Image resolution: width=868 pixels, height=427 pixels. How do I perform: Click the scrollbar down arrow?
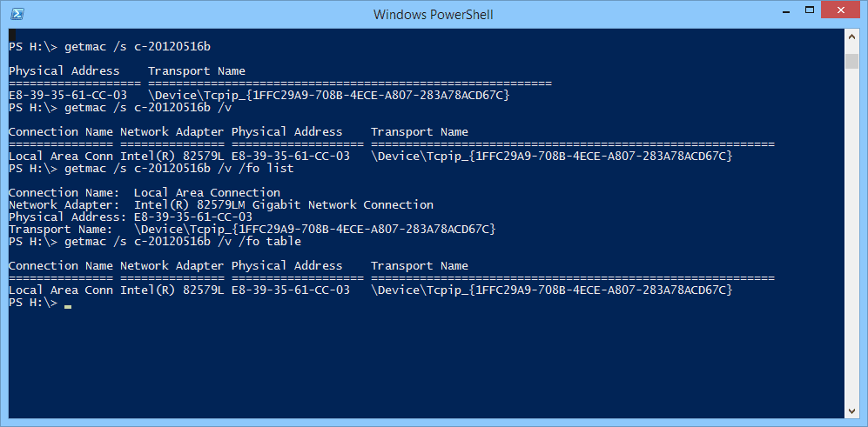coord(851,410)
